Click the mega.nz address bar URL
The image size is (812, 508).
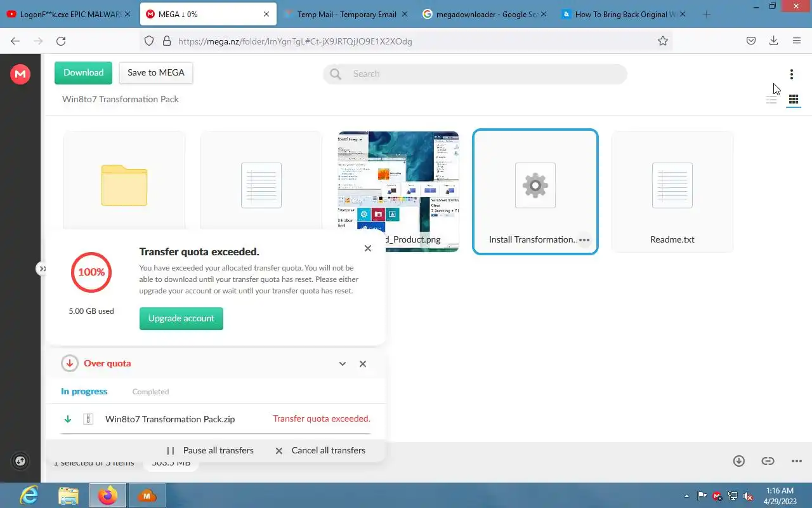tap(295, 41)
